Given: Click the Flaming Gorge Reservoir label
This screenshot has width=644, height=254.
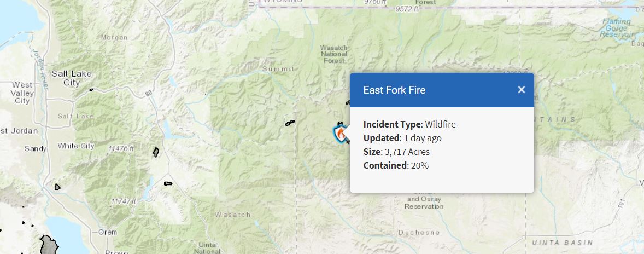Looking at the screenshot, I should click(x=617, y=28).
